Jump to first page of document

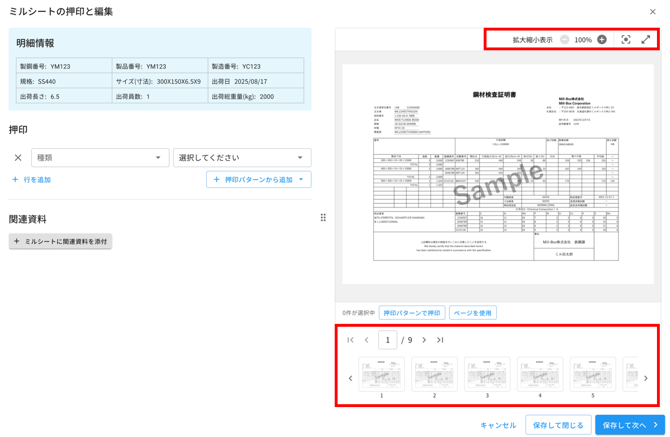click(351, 340)
